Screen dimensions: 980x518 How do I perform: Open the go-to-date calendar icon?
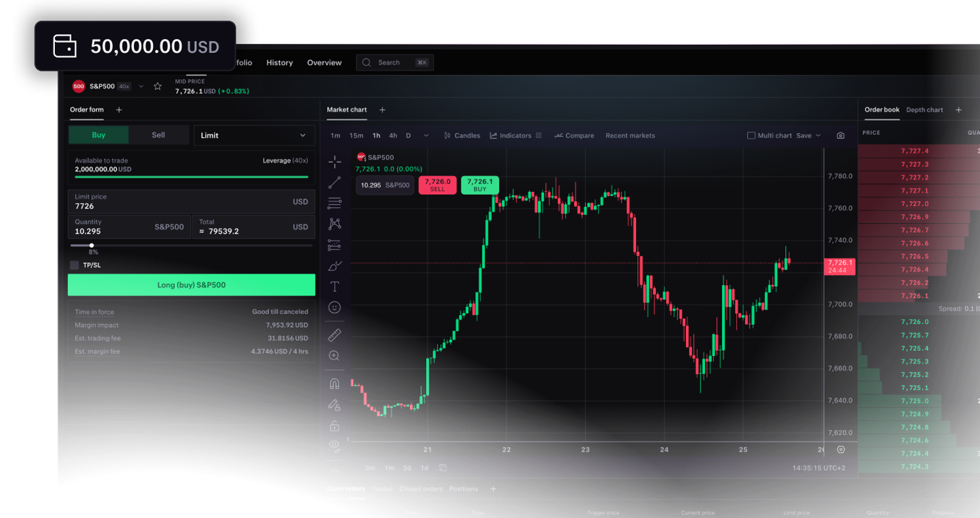pos(443,468)
